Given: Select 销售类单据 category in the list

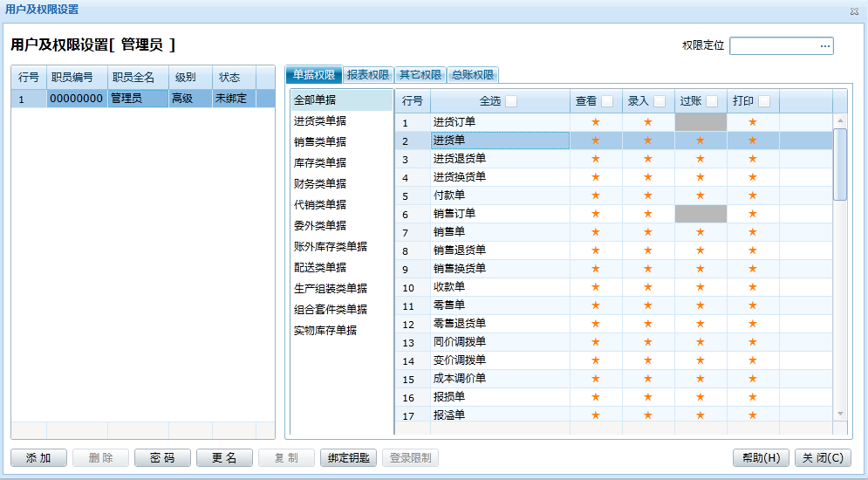Looking at the screenshot, I should point(320,141).
